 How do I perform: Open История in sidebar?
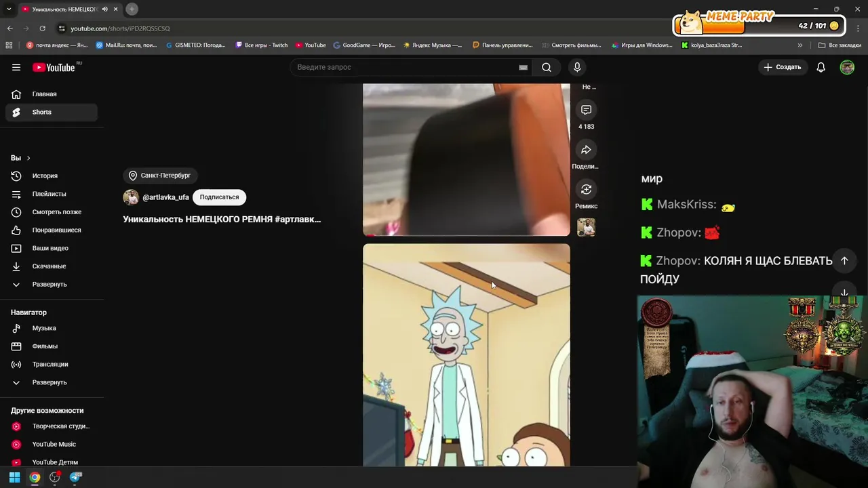52,176
